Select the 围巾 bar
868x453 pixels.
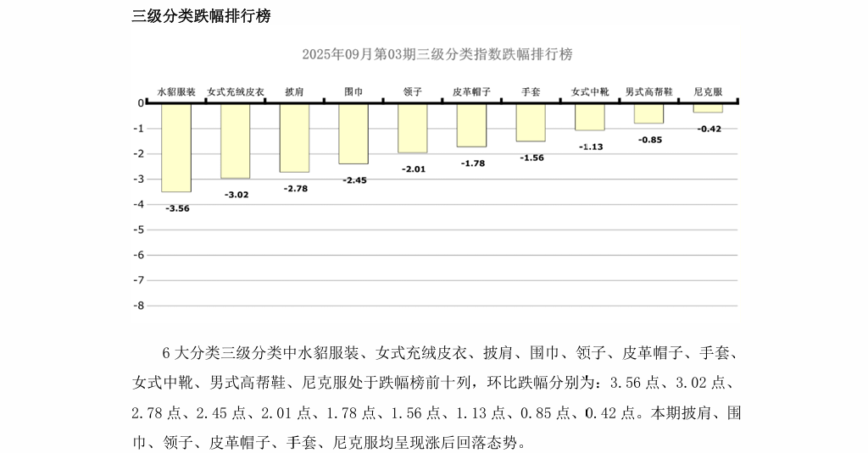(353, 133)
